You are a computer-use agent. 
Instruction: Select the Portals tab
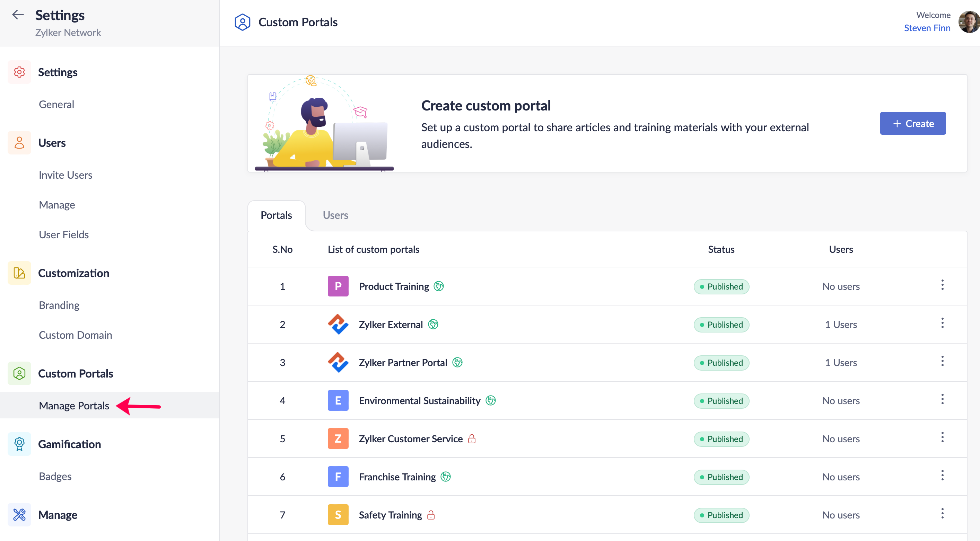click(276, 215)
